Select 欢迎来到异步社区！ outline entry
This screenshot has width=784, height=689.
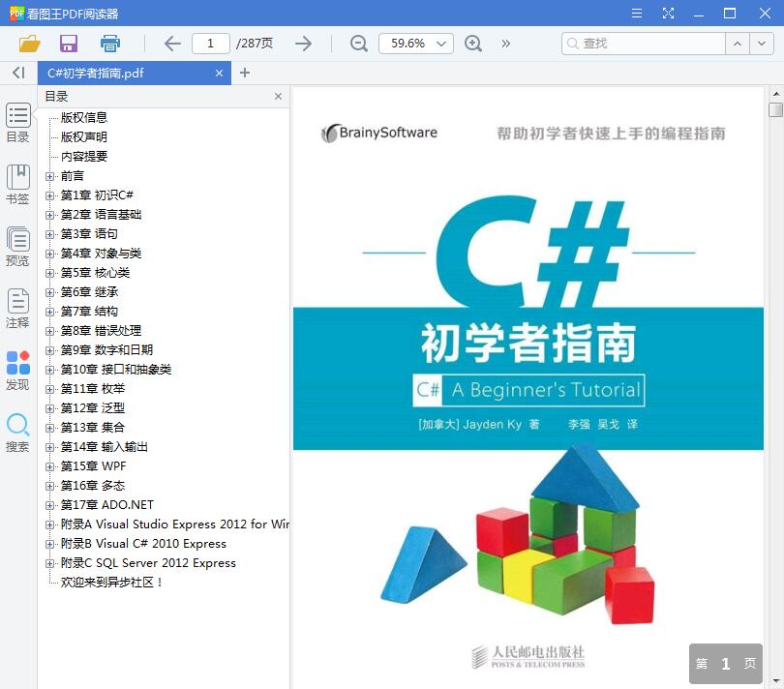111,583
